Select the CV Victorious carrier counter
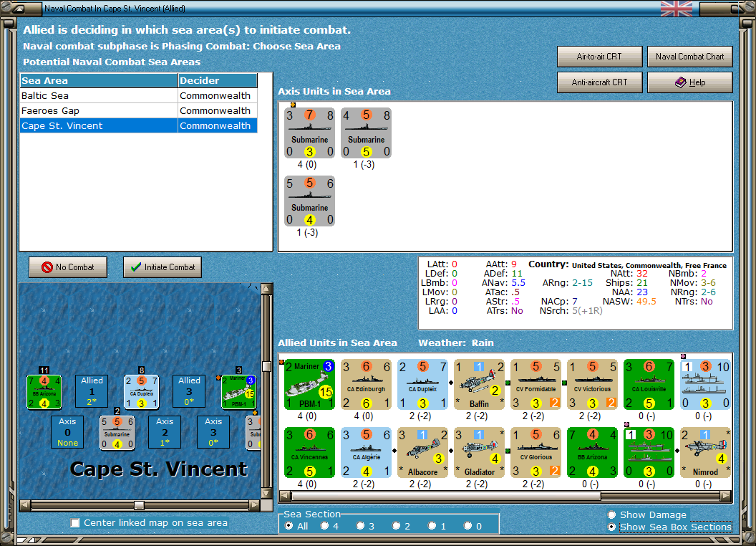The image size is (756, 546). coord(593,385)
